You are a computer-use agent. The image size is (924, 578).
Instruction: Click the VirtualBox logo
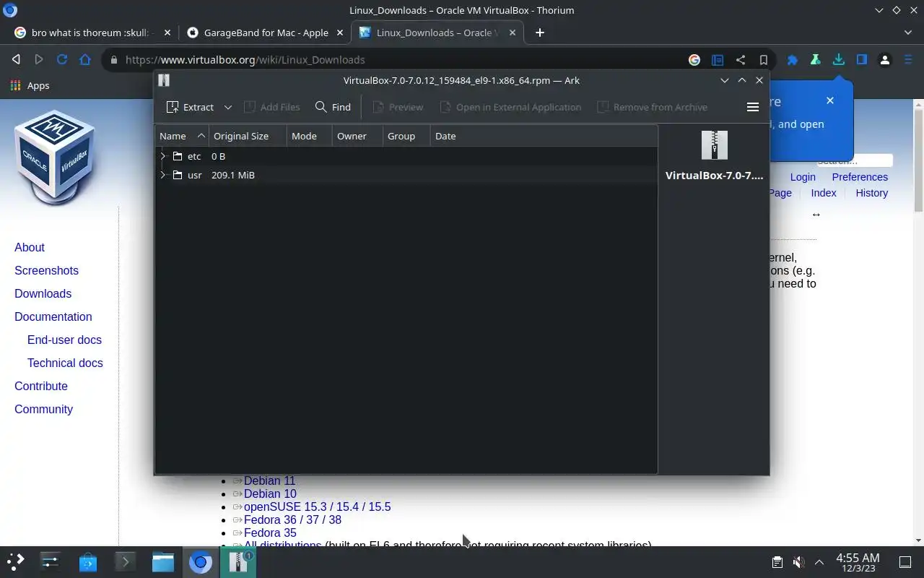pos(55,158)
